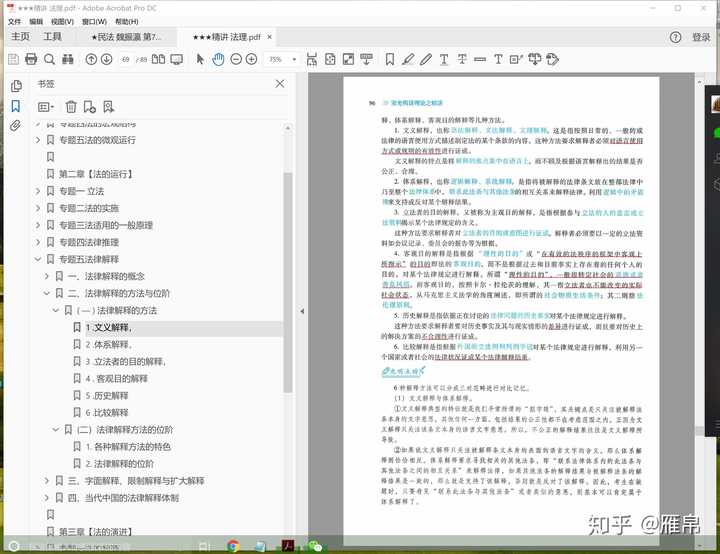Select the hand pan tool
Image resolution: width=720 pixels, height=554 pixels.
tap(220, 59)
